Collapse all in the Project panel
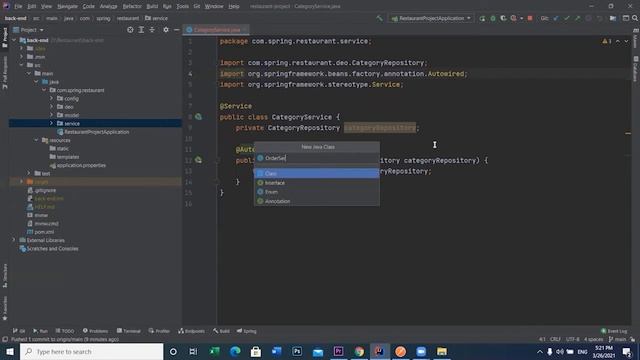The width and height of the screenshot is (640, 360). click(152, 30)
